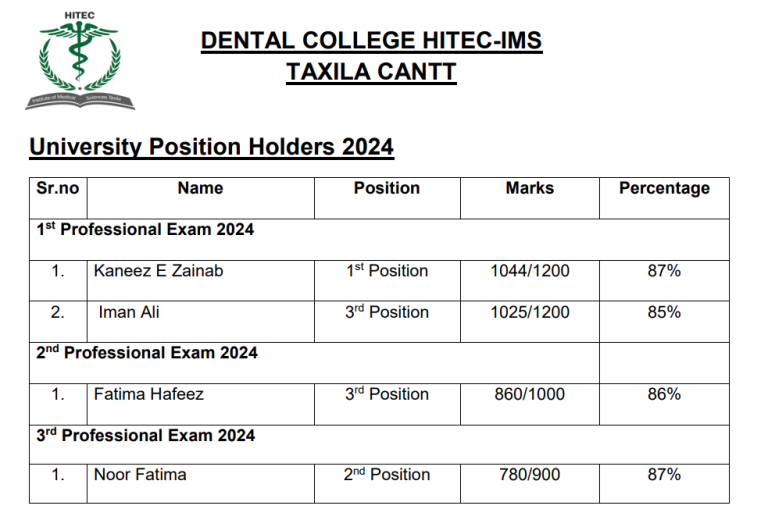The height and width of the screenshot is (527, 768).
Task: Select the Name column header
Action: [x=201, y=198]
